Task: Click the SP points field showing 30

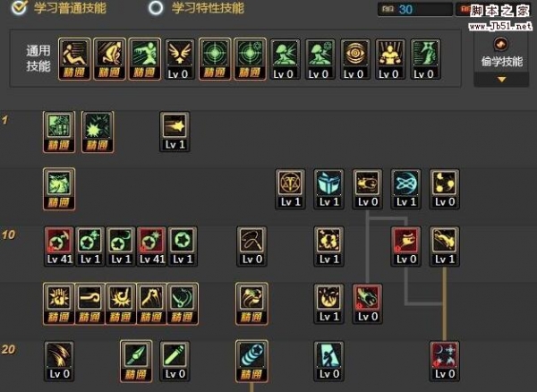Action: click(414, 9)
